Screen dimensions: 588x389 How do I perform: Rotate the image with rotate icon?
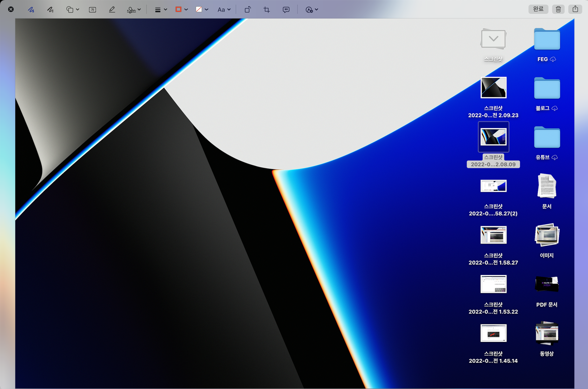[x=247, y=10]
